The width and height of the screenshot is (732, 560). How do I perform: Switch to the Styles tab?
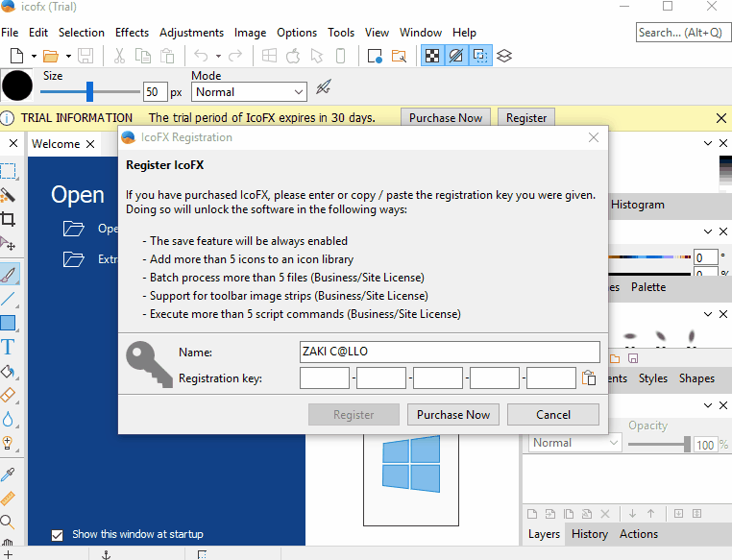click(652, 378)
